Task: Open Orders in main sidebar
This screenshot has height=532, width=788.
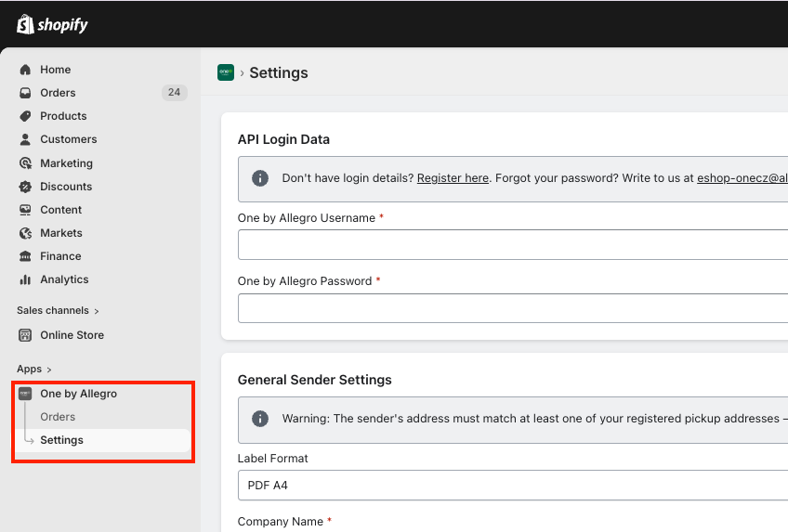Action: click(58, 93)
